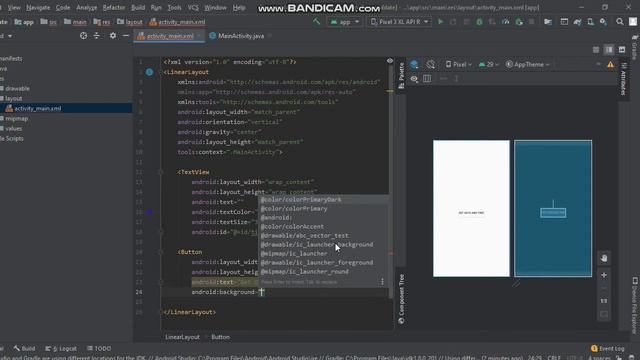Click the Make Project hammer icon
Screen dimensions: 640x360
[317, 22]
